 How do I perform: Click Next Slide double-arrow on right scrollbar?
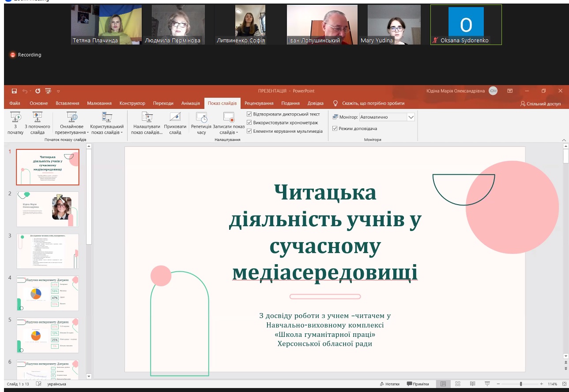566,369
